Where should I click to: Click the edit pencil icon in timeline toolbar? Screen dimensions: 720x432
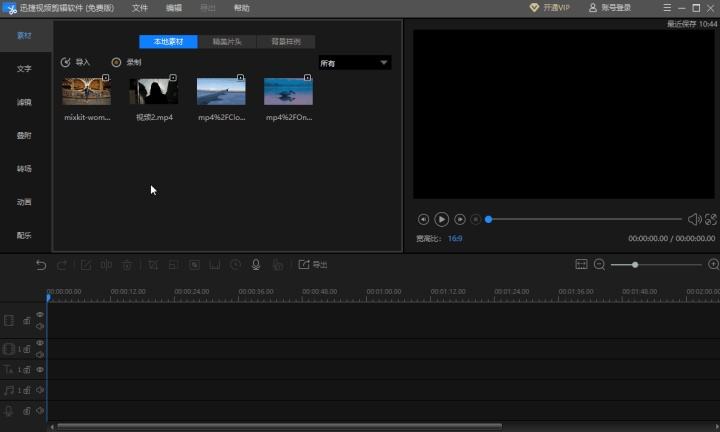tap(86, 265)
